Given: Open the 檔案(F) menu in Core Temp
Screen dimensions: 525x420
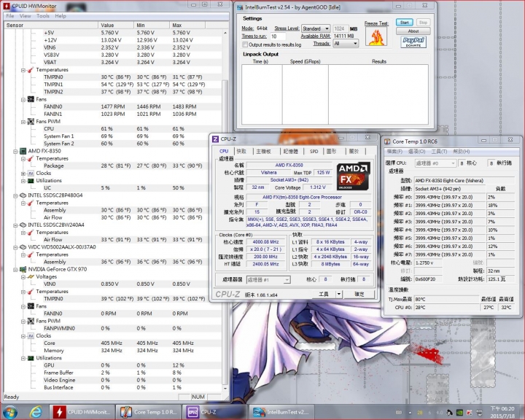Looking at the screenshot, I should (394, 152).
